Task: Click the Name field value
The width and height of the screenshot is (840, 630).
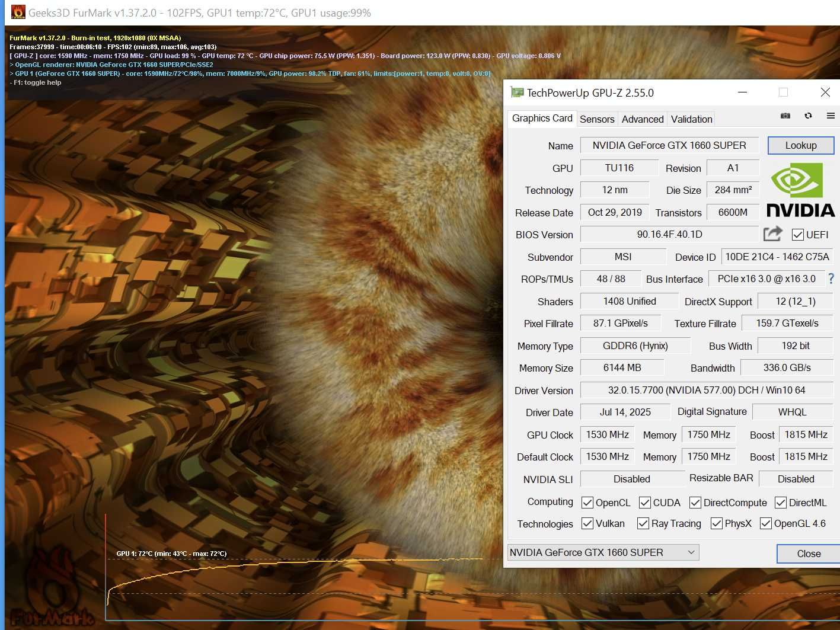Action: 669,145
